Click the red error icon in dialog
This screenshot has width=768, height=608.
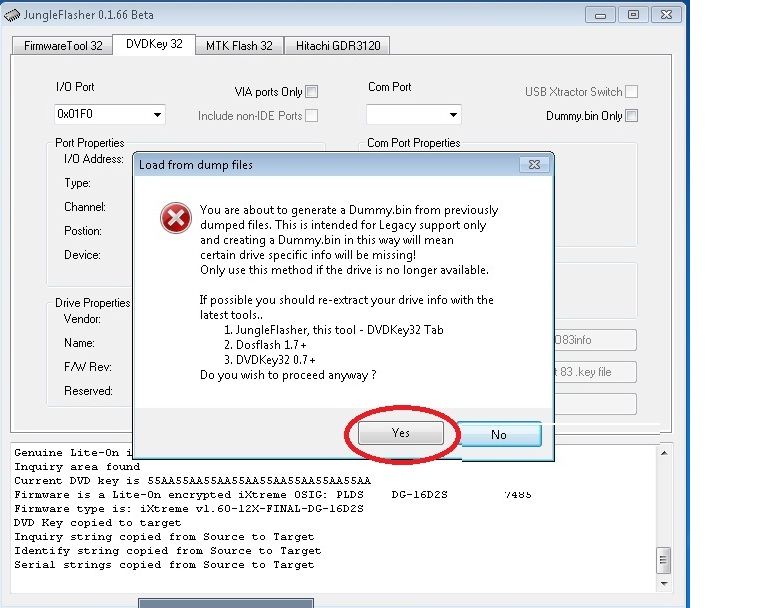pyautogui.click(x=175, y=217)
